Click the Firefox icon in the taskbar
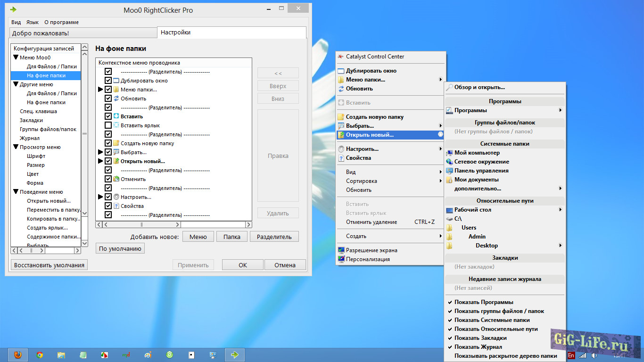The image size is (644, 362). (x=17, y=355)
